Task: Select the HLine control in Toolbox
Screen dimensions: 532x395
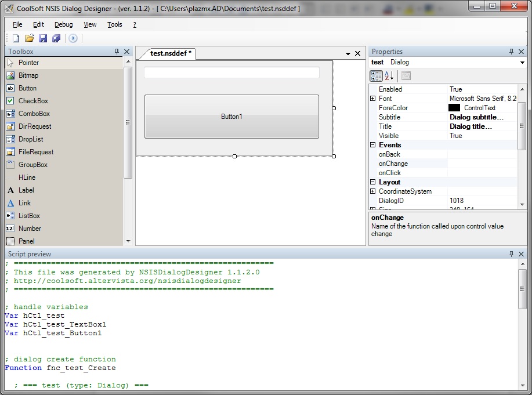Action: pos(64,177)
